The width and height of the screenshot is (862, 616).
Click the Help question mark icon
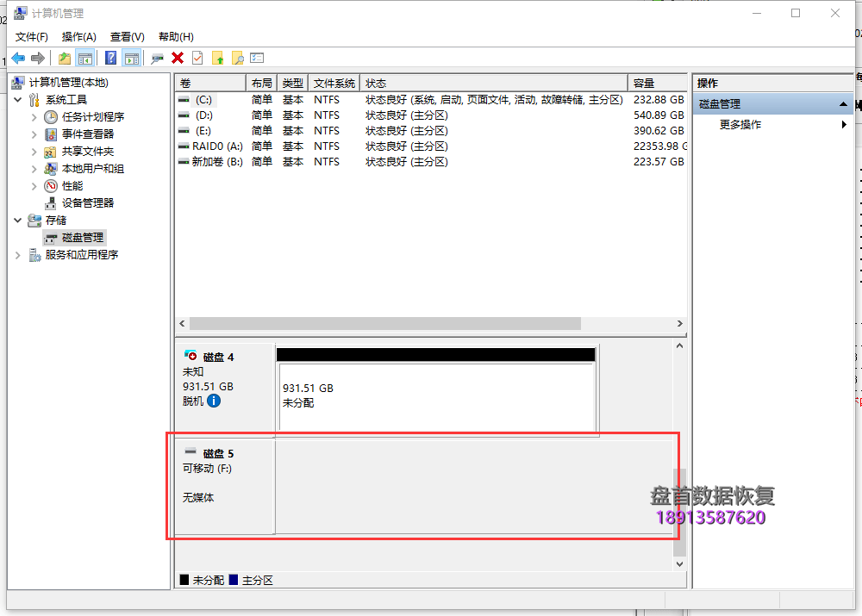[x=111, y=58]
